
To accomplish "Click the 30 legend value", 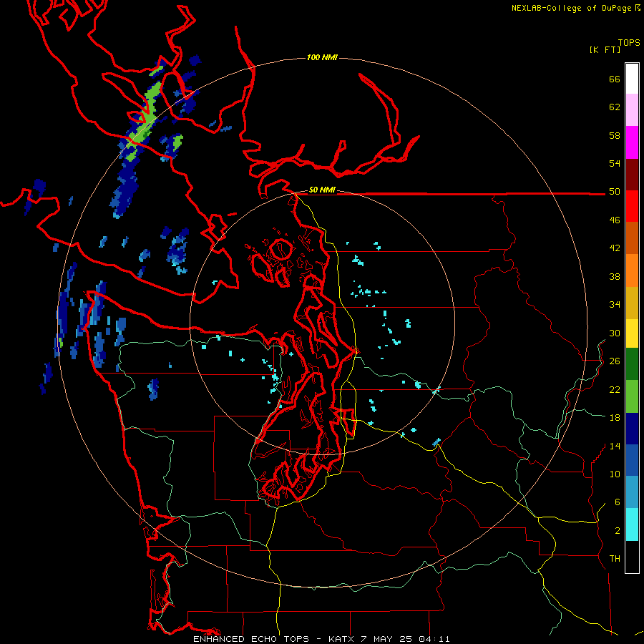I will tap(615, 333).
